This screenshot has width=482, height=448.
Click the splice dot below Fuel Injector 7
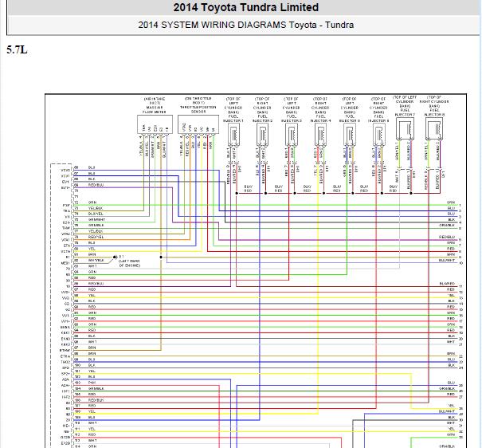click(x=411, y=194)
